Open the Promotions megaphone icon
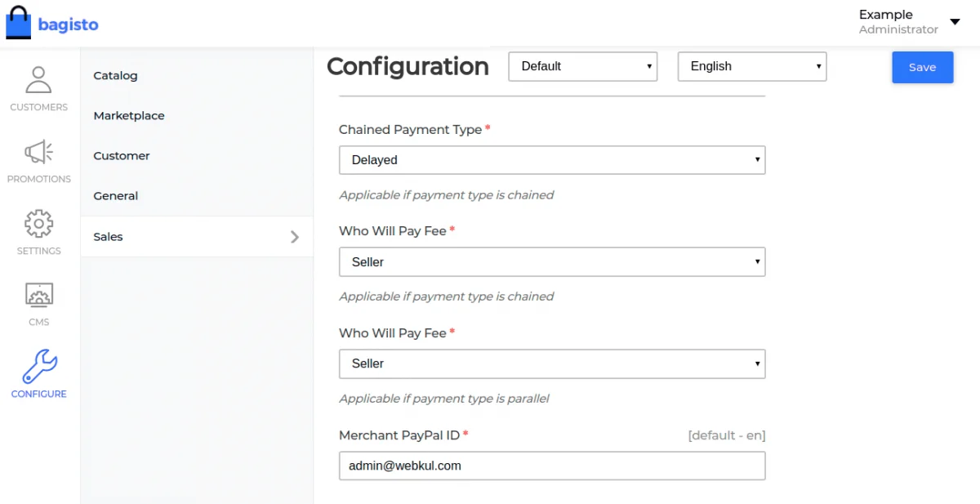The height and width of the screenshot is (504, 980). pos(38,152)
